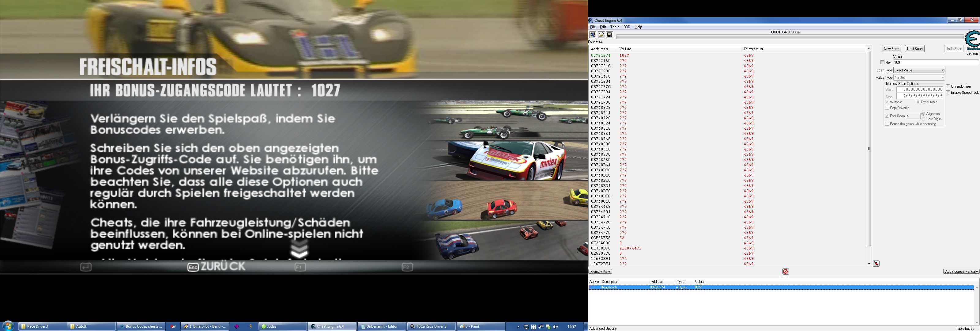The image size is (980, 331).
Task: Open the D3D menu
Action: pos(627,27)
